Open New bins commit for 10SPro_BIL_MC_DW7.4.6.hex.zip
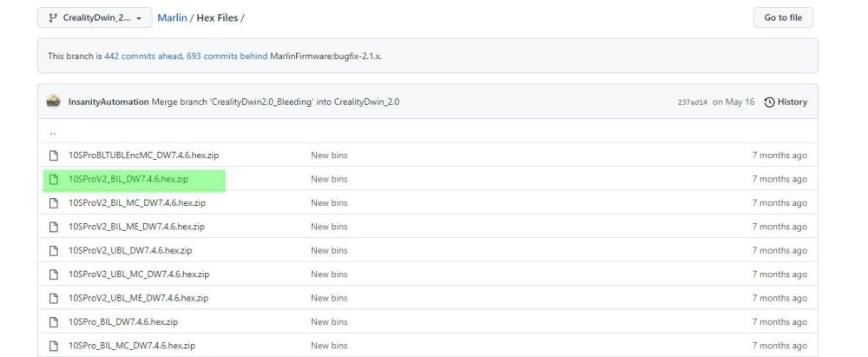The width and height of the screenshot is (868, 357). [x=329, y=346]
